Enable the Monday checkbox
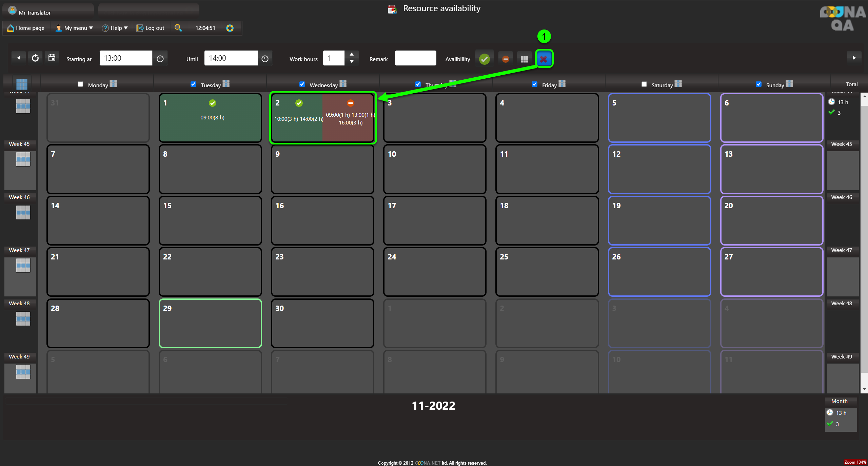868x466 pixels. coord(80,84)
